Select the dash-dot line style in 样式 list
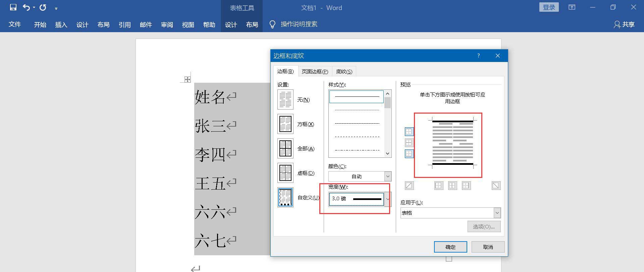The width and height of the screenshot is (644, 272). tap(357, 150)
